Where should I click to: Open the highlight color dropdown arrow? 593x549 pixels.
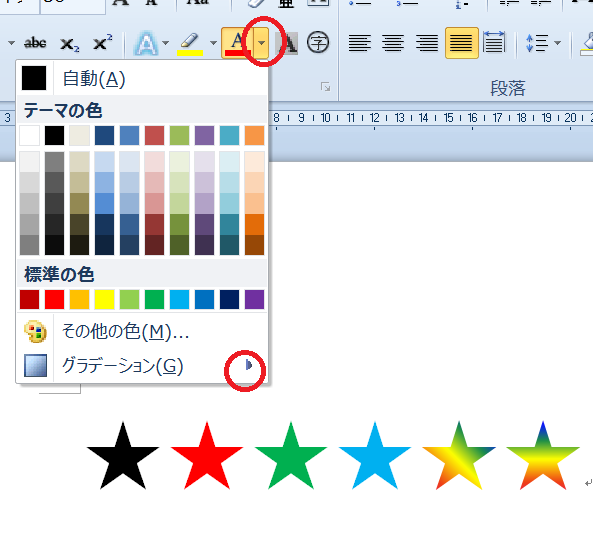pos(213,43)
